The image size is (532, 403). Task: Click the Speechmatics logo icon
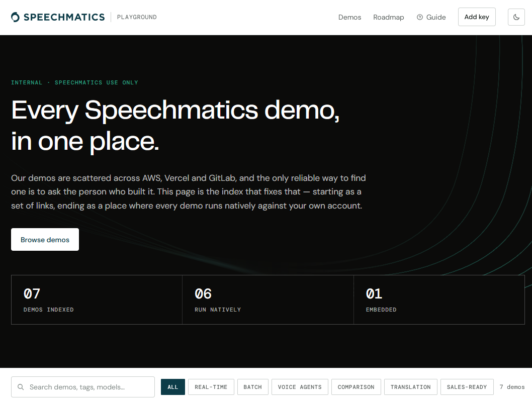[15, 17]
